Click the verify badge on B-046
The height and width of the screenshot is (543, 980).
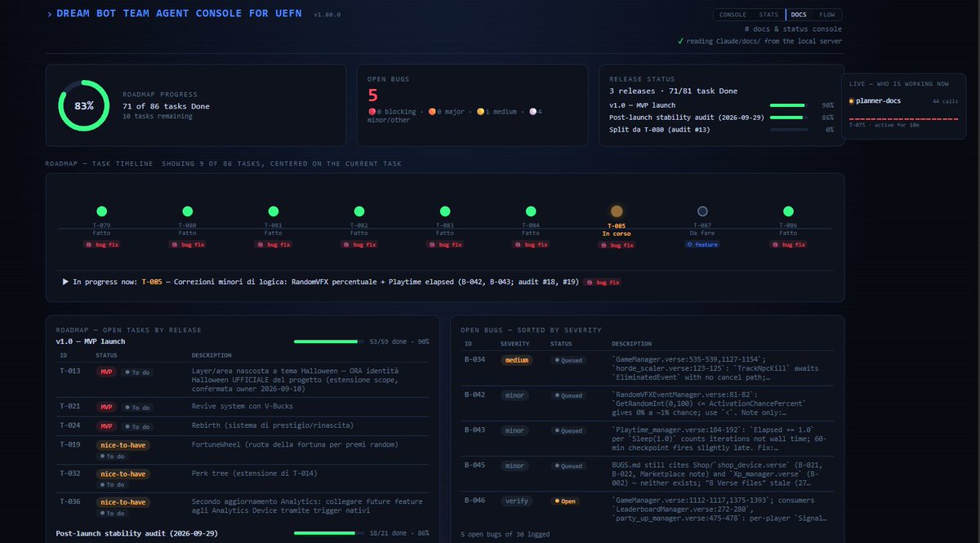[516, 501]
